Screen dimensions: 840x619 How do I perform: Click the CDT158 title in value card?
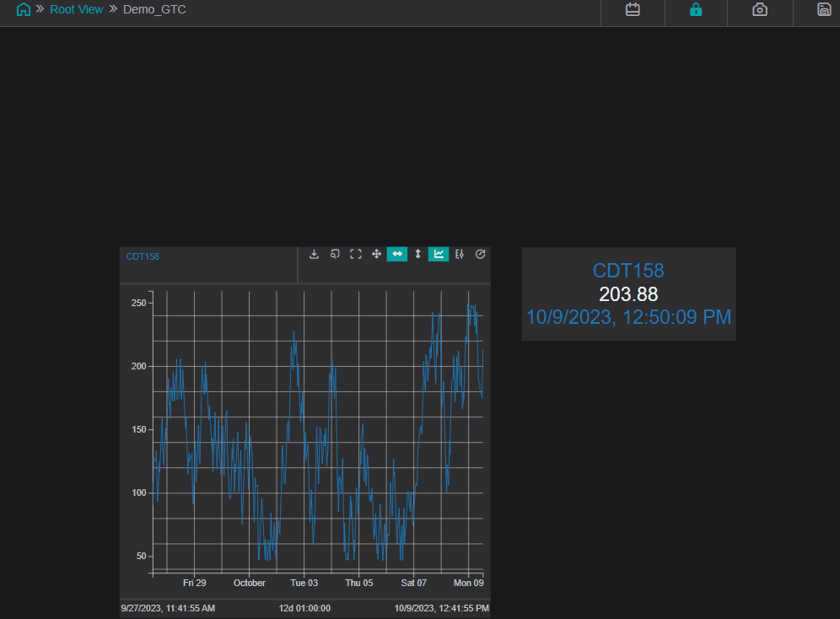pos(628,271)
